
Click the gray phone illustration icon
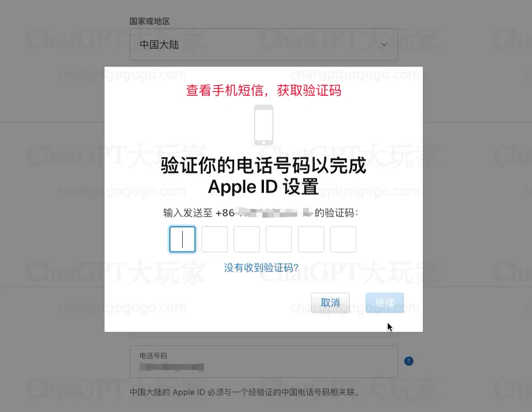pos(263,125)
